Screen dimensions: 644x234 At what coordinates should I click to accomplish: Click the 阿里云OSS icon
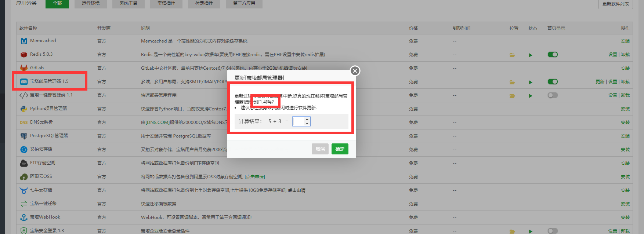click(x=24, y=177)
